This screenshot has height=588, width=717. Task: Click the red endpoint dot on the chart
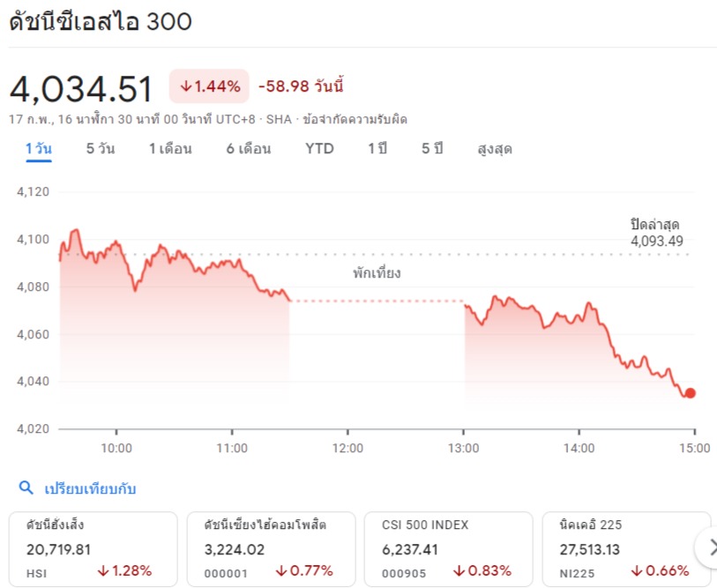691,393
